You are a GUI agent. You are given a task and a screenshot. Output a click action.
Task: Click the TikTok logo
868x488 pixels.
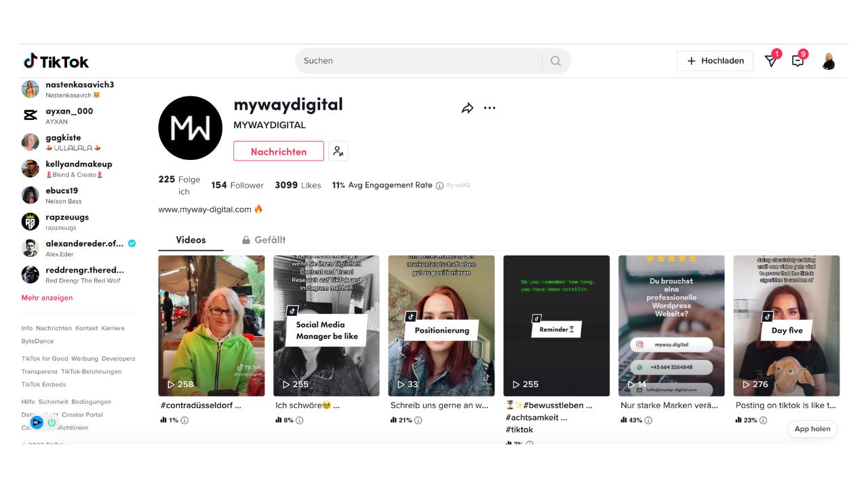pos(56,61)
